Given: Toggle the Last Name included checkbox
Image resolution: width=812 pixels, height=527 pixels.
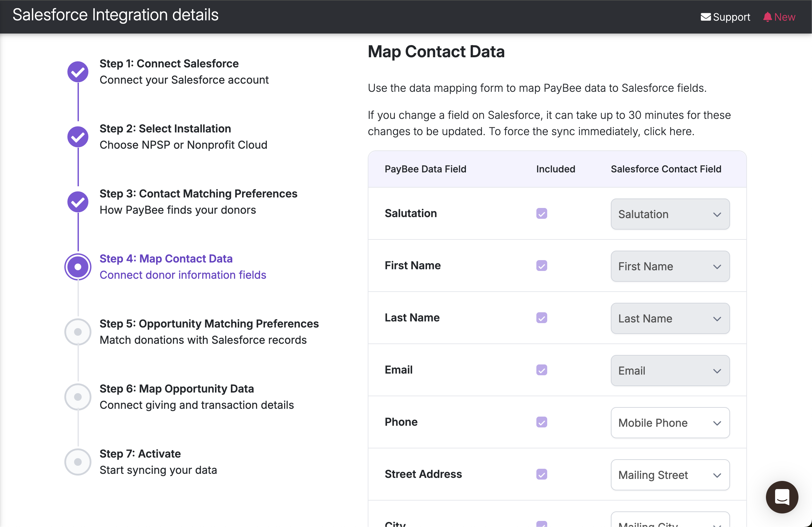Looking at the screenshot, I should (x=541, y=318).
